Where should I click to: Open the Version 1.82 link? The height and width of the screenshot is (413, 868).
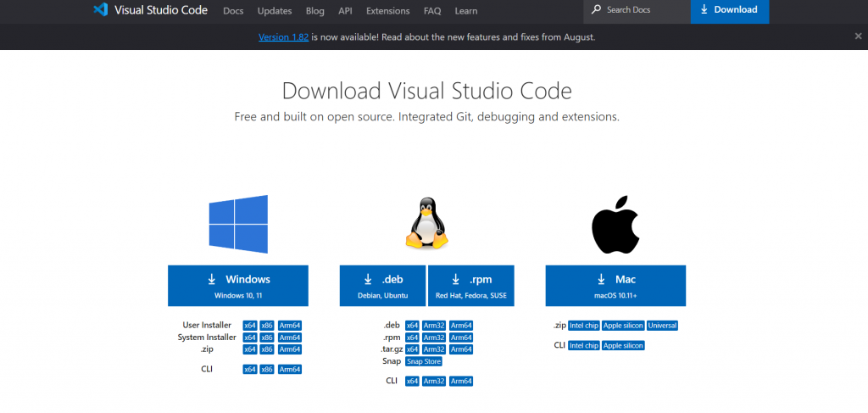(283, 37)
